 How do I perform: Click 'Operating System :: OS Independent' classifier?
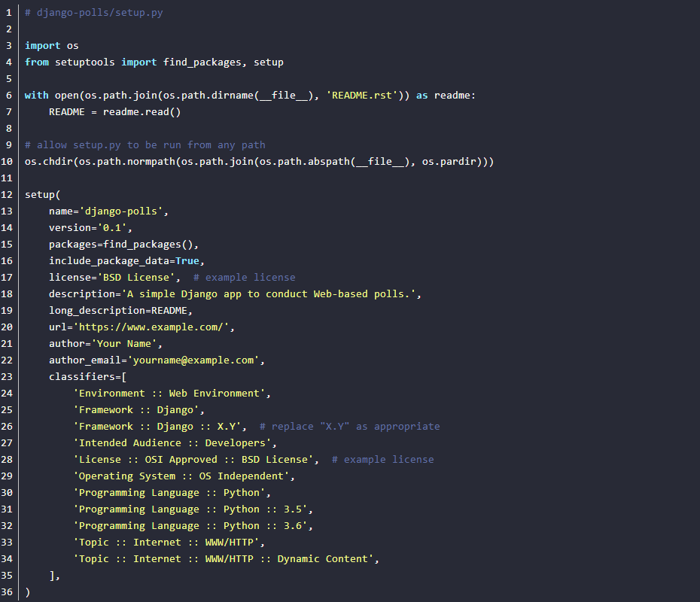(181, 476)
